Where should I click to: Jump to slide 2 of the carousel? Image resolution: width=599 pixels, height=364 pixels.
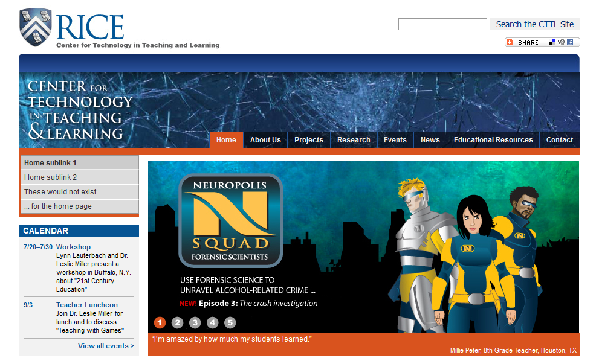tap(177, 323)
